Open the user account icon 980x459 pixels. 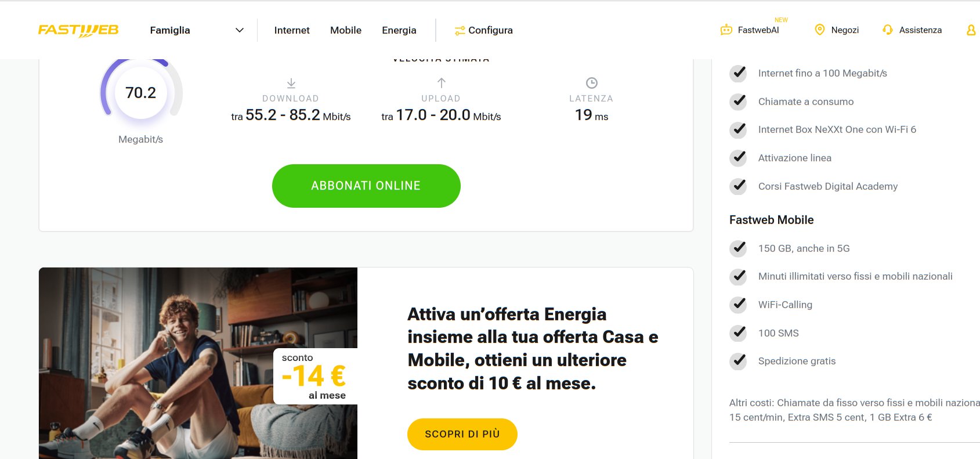pyautogui.click(x=971, y=30)
